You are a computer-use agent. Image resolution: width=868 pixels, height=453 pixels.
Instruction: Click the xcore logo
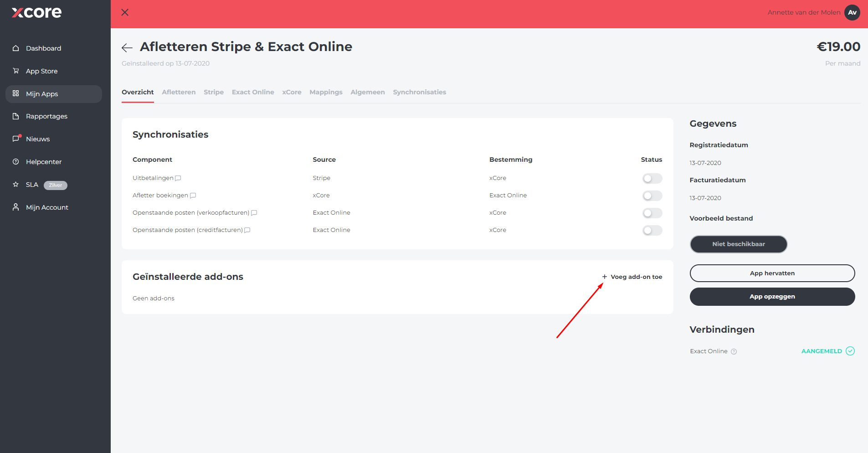click(x=36, y=12)
